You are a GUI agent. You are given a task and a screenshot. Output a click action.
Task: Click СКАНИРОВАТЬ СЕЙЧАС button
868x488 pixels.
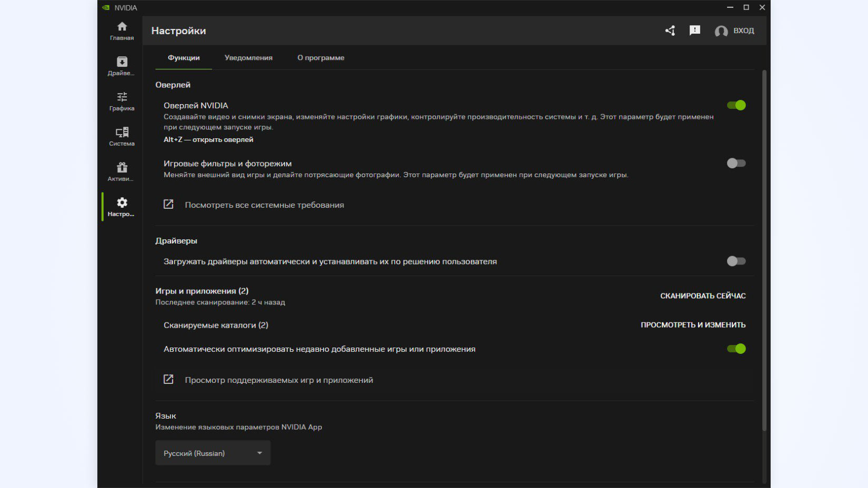click(703, 296)
